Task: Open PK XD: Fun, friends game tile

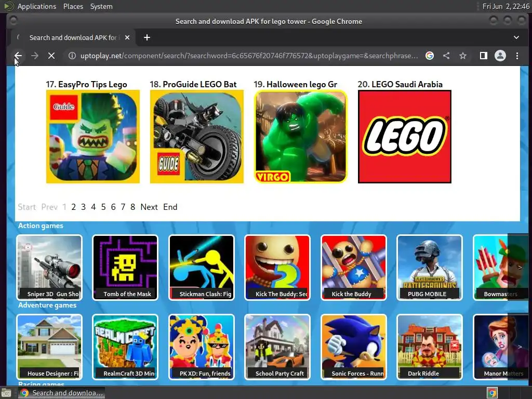Action: (x=202, y=347)
